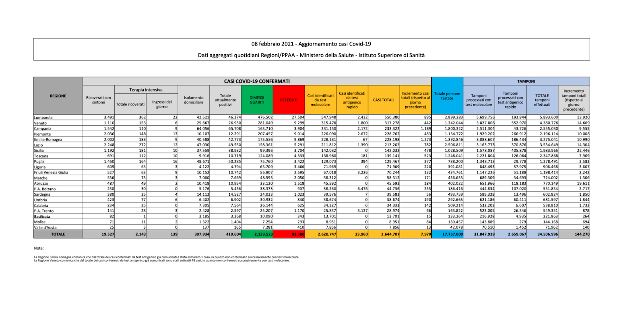Click the Lombardia row label

[x=43, y=118]
